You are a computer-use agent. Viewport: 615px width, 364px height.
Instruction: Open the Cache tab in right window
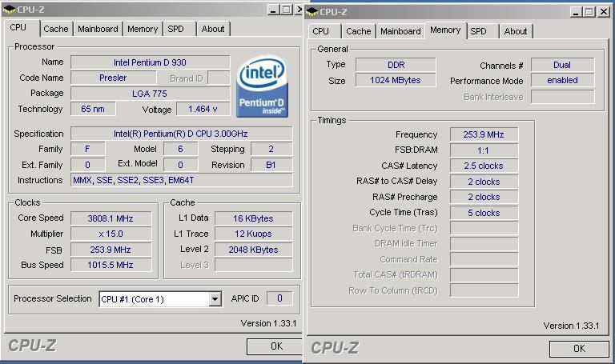click(x=359, y=31)
